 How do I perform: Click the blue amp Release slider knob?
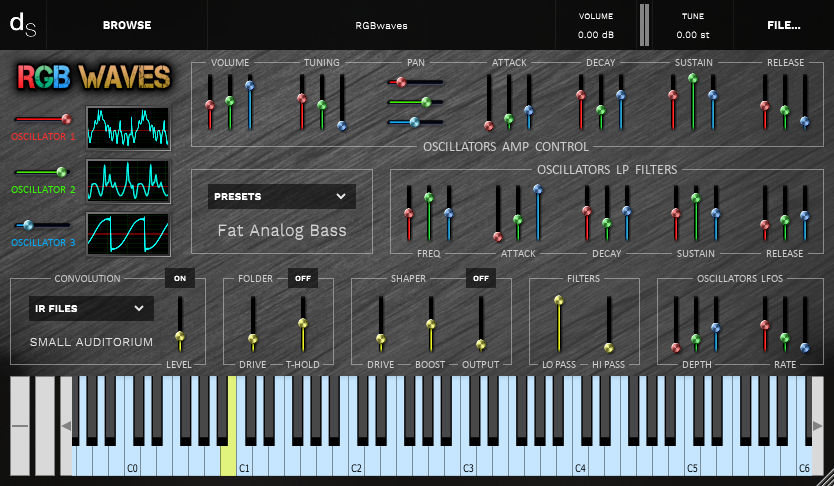(805, 122)
